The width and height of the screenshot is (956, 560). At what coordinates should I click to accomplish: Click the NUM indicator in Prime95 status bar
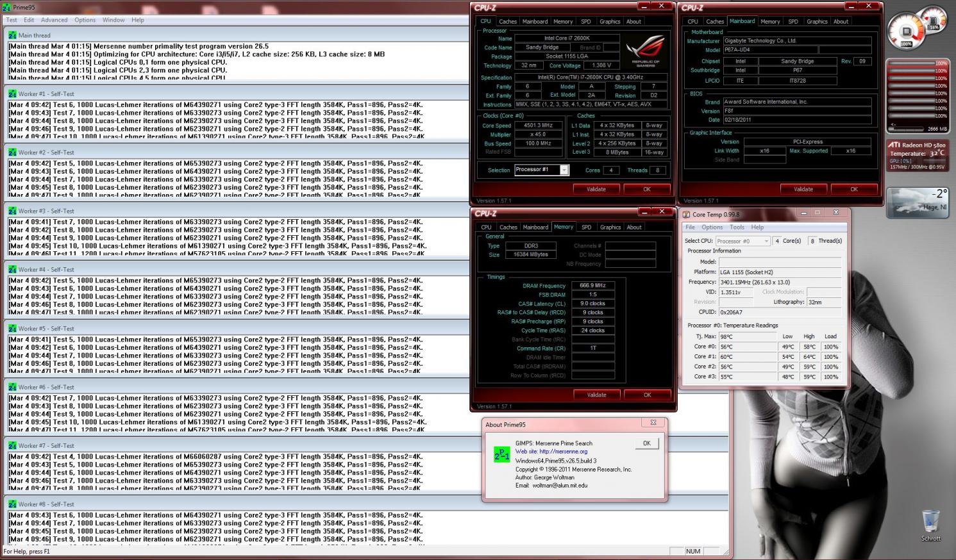coord(693,552)
